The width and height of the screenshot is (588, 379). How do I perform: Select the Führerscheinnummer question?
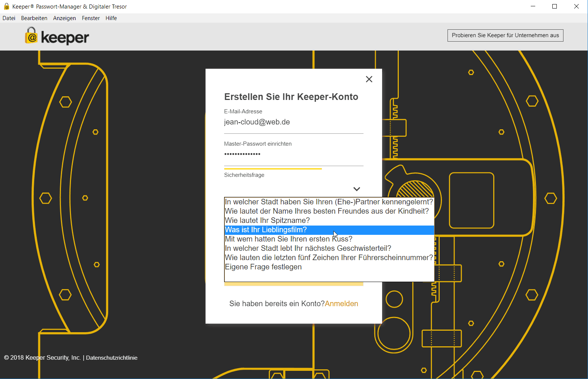(329, 257)
